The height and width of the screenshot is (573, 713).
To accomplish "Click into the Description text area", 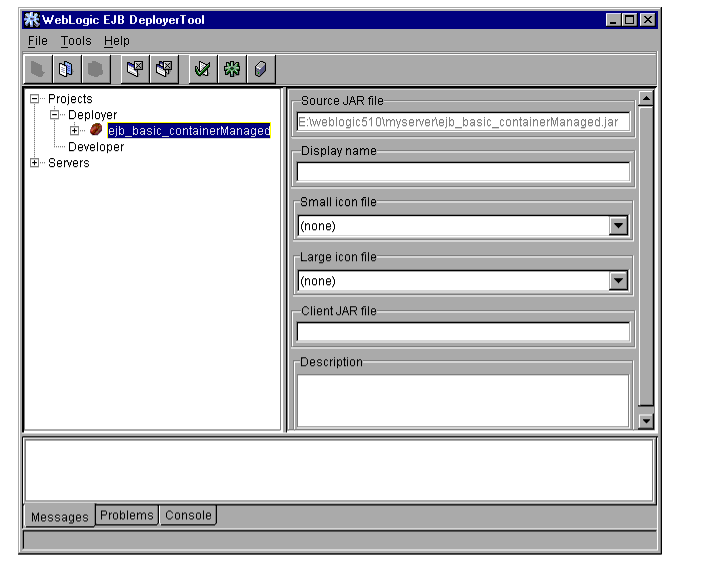I will tap(463, 401).
